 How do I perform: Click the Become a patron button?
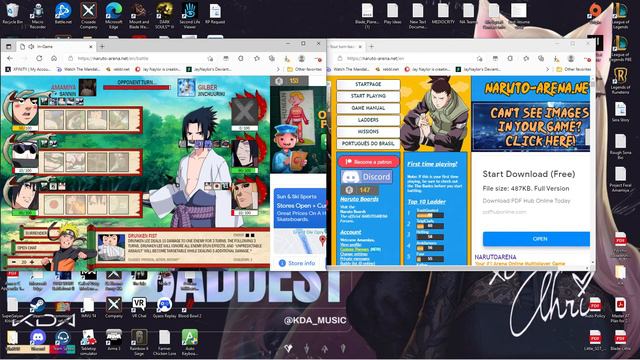(369, 162)
